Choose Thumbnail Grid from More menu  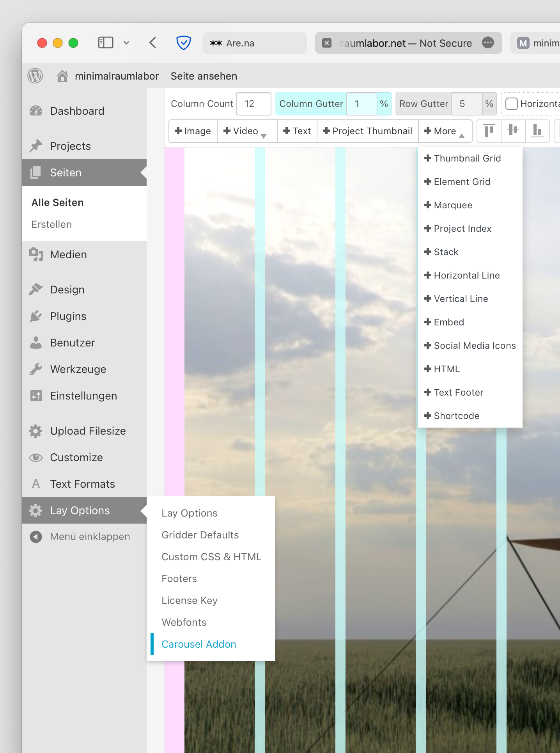467,158
